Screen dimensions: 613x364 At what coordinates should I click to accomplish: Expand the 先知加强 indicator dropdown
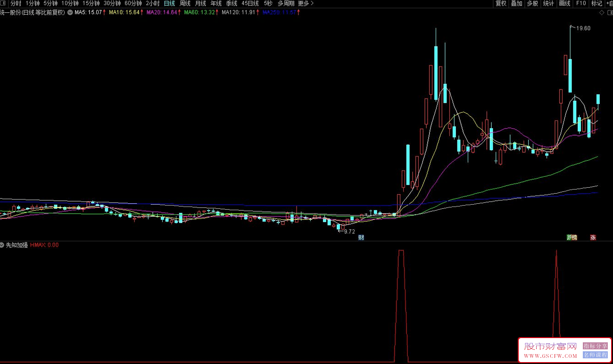click(x=2, y=245)
